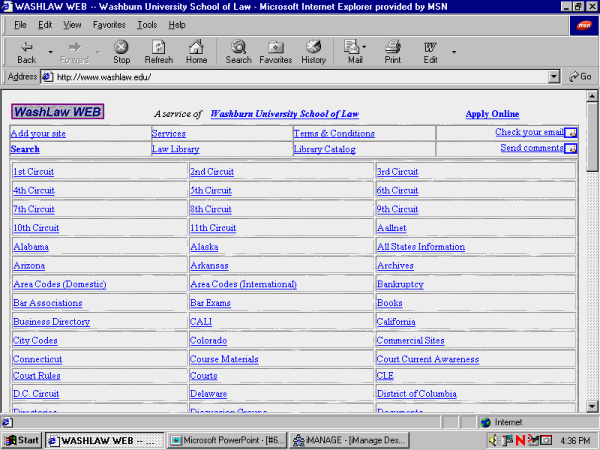Open the Tools menu
Viewport: 600px width, 450px height.
click(147, 24)
